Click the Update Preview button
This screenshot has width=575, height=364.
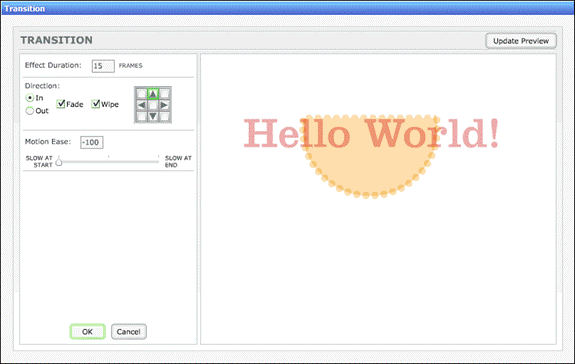pos(521,41)
